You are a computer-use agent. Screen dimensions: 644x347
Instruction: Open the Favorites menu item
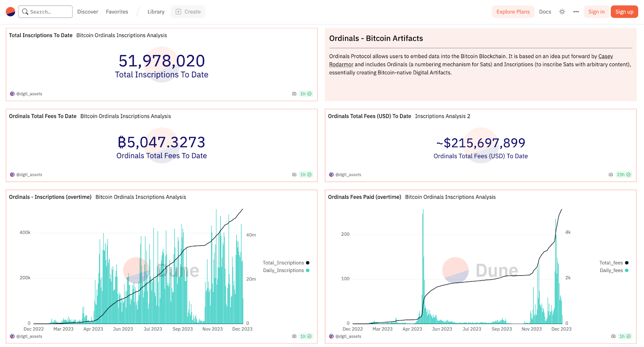[117, 12]
